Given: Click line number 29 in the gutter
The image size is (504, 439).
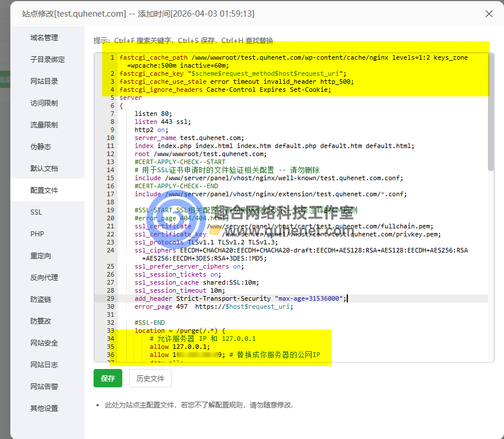Looking at the screenshot, I should pyautogui.click(x=110, y=298).
